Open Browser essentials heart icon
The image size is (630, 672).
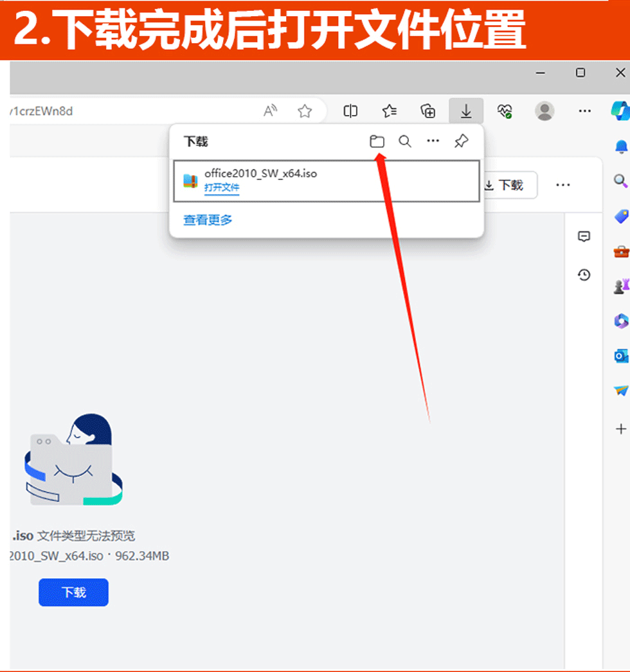tap(505, 111)
